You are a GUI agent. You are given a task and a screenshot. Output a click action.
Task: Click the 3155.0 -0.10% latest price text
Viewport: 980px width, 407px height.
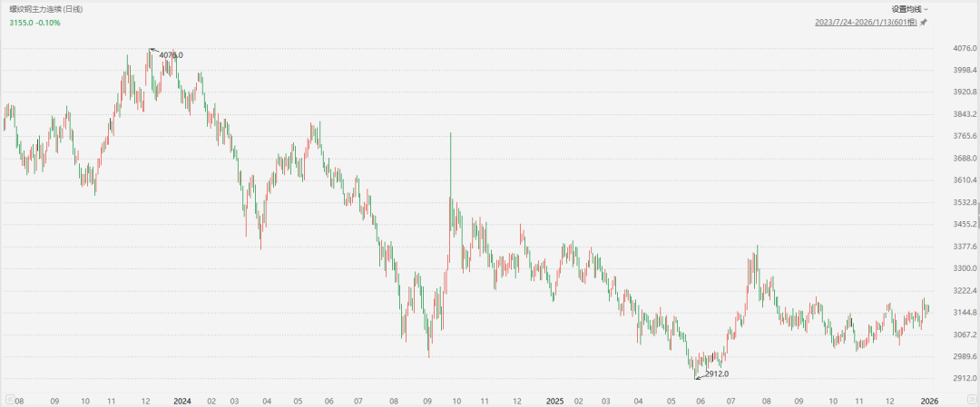tap(35, 21)
